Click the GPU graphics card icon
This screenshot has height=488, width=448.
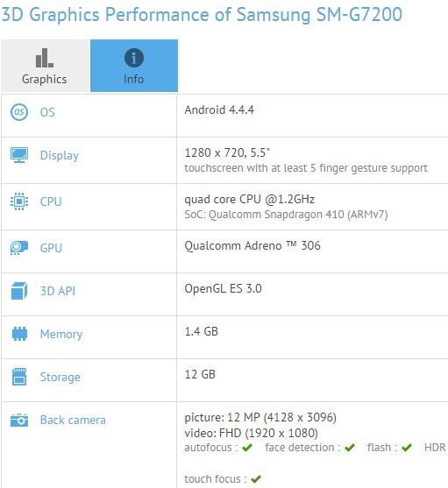tap(19, 248)
